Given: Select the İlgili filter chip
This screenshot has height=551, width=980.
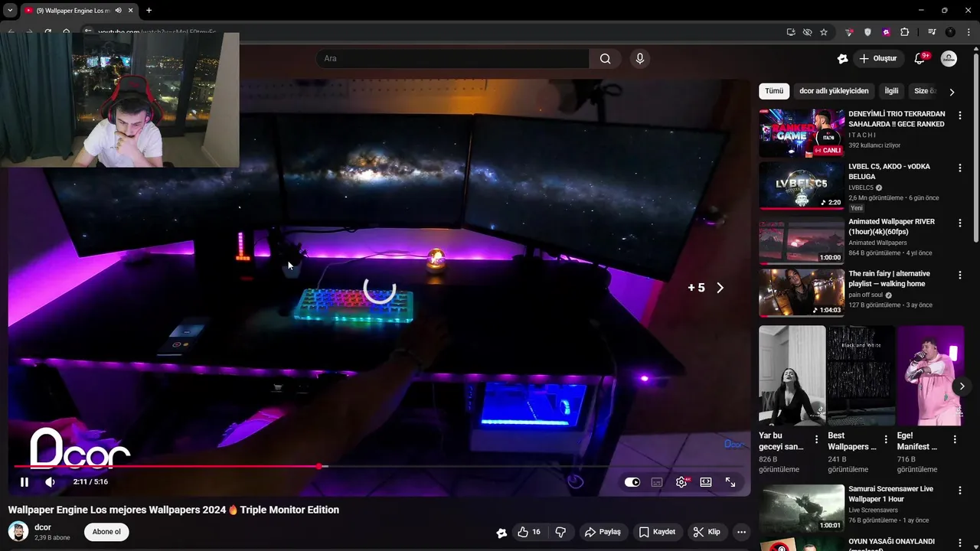Looking at the screenshot, I should [891, 91].
